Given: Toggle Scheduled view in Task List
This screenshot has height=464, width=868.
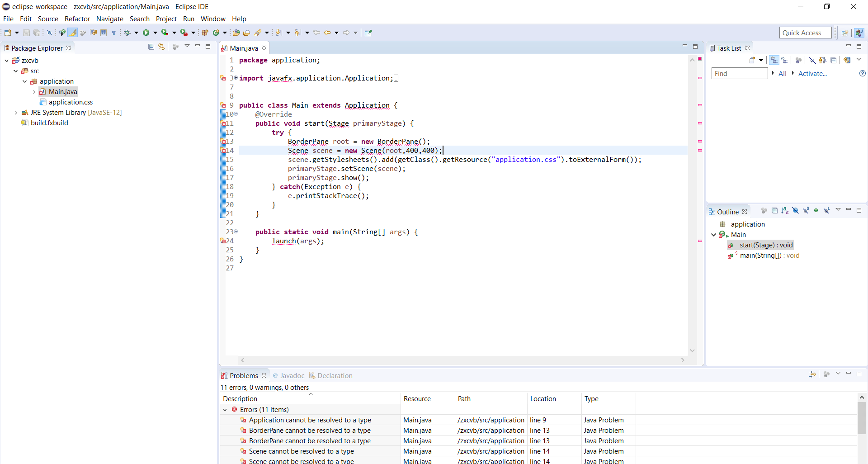Looking at the screenshot, I should point(784,60).
